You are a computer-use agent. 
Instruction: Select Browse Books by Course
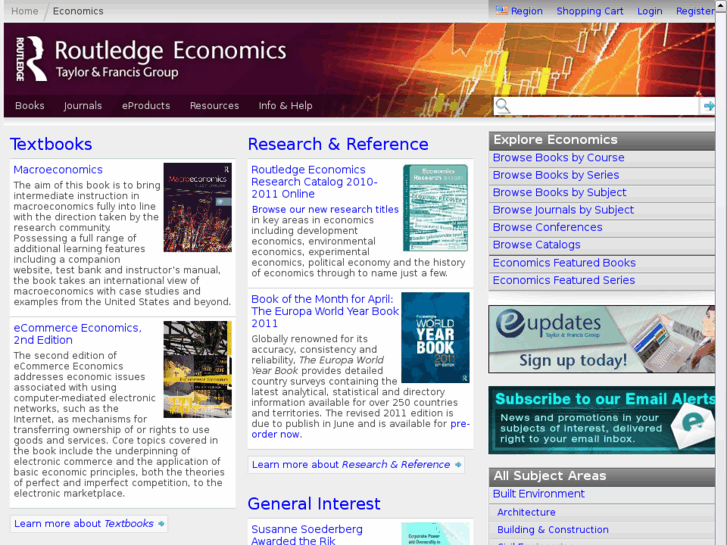click(x=558, y=158)
